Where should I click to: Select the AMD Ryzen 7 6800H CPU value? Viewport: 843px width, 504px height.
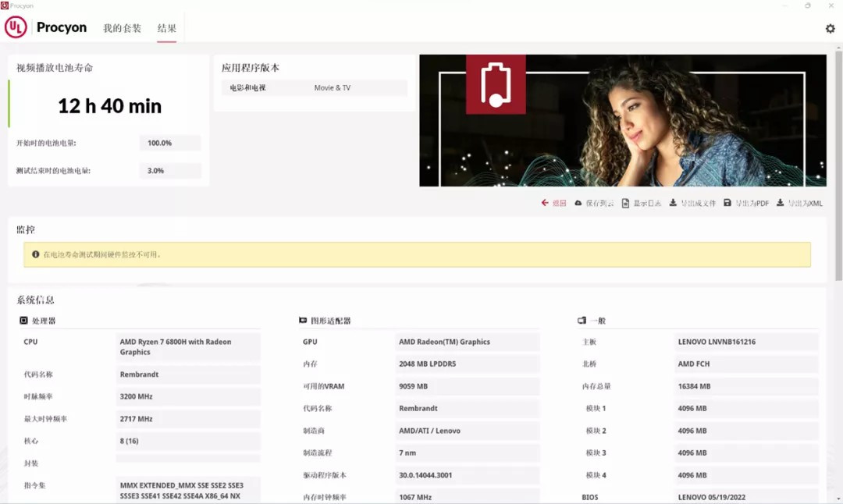188,346
